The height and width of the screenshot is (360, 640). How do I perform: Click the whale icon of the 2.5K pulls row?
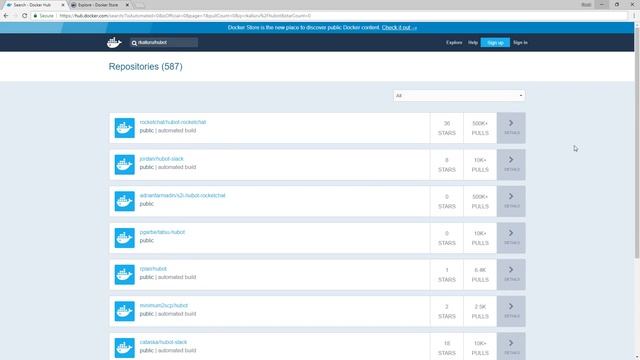tap(124, 311)
